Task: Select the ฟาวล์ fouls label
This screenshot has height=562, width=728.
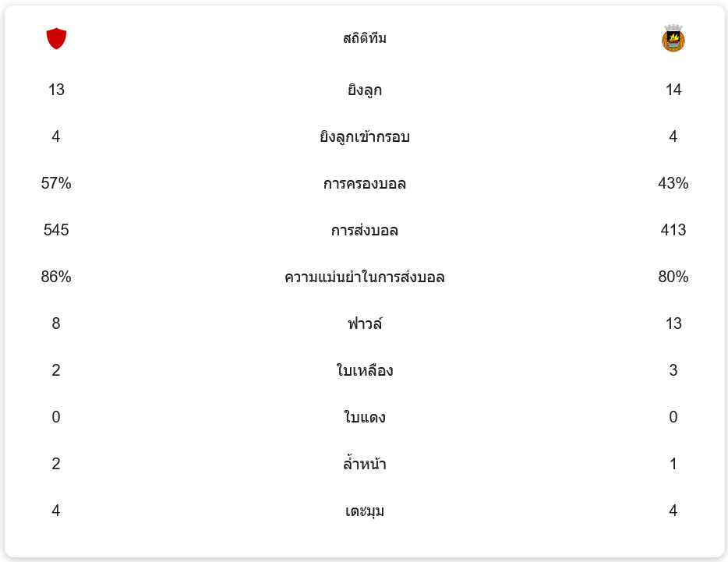Action: tap(365, 324)
